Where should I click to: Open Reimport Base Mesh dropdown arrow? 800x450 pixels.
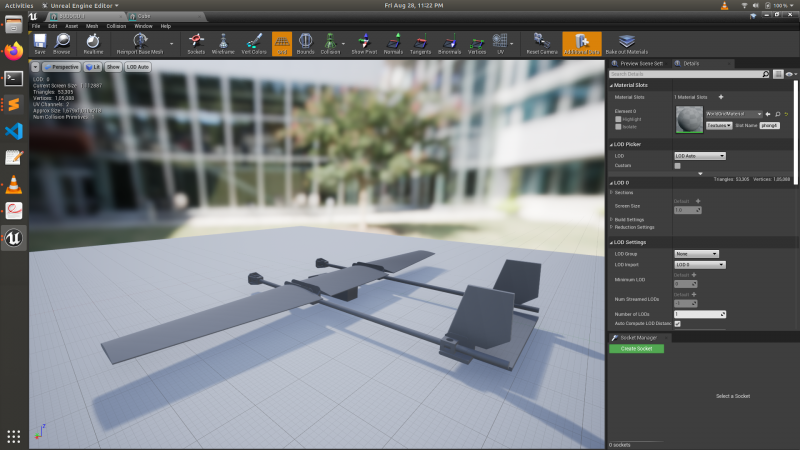[171, 44]
